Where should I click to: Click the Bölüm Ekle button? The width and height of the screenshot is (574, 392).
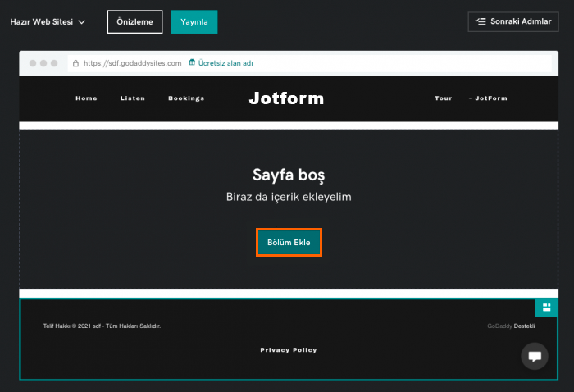pos(289,242)
